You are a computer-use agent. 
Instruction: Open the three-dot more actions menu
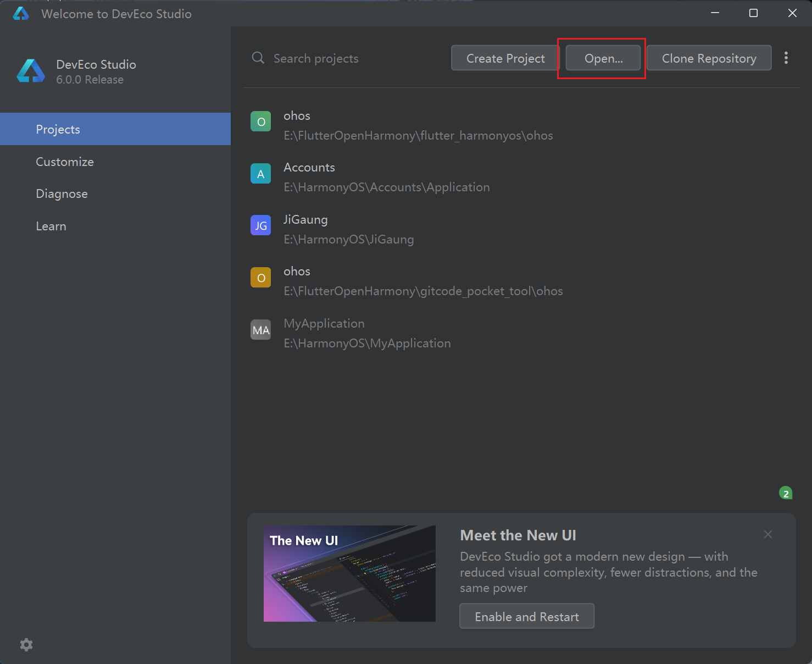(x=786, y=58)
